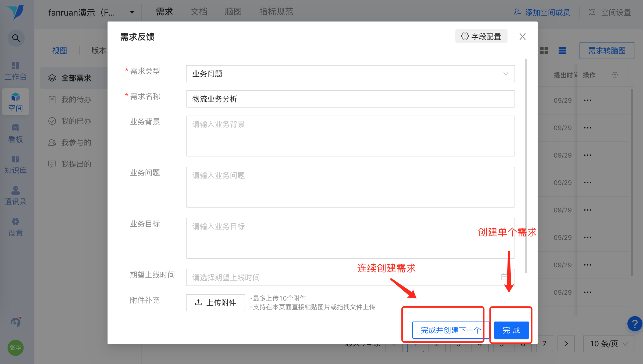
Task: Click 完成并创建下一个 button
Action: point(451,330)
